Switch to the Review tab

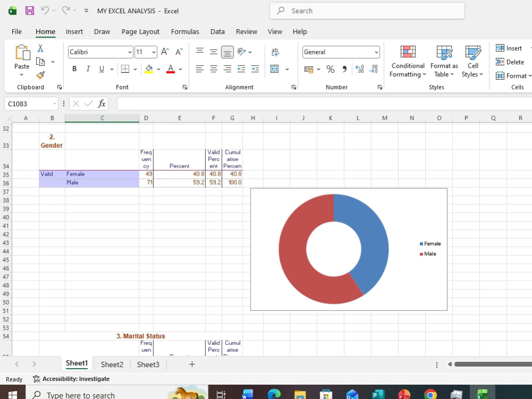[246, 31]
